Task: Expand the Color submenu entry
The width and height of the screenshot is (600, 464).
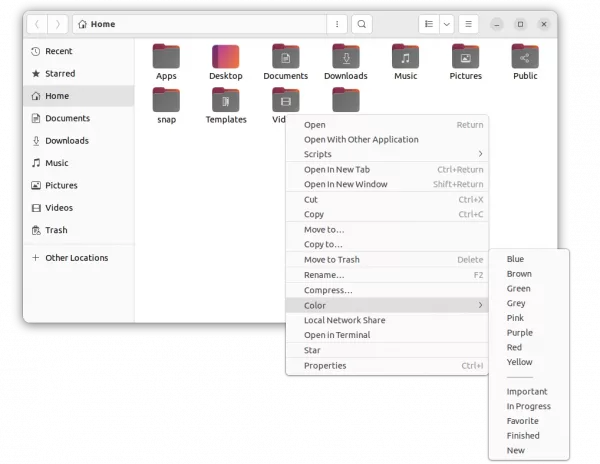Action: click(x=387, y=305)
